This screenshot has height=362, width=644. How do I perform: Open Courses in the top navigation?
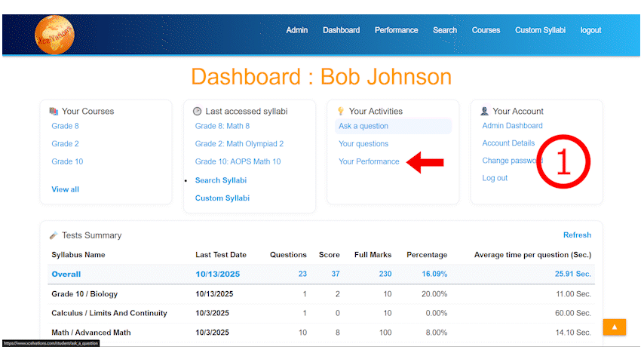486,30
